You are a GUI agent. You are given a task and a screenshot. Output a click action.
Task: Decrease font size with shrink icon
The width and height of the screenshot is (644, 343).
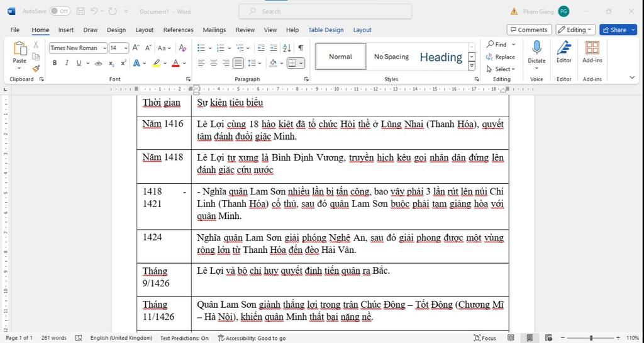pos(148,48)
